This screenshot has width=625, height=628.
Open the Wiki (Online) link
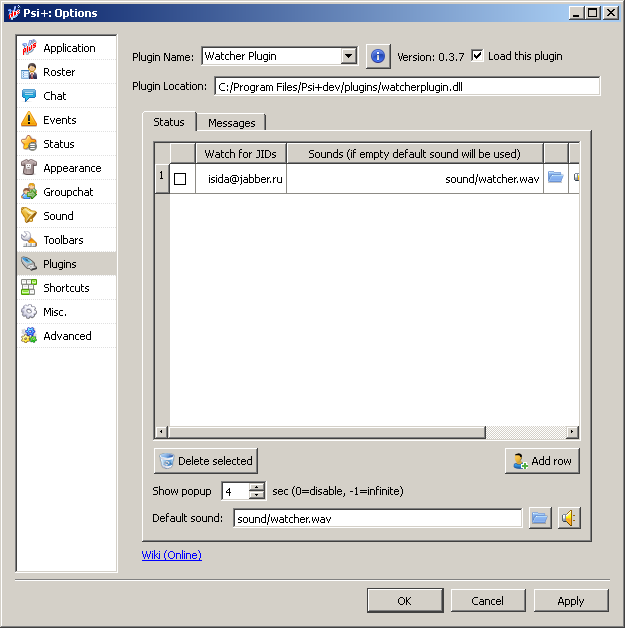click(x=172, y=555)
